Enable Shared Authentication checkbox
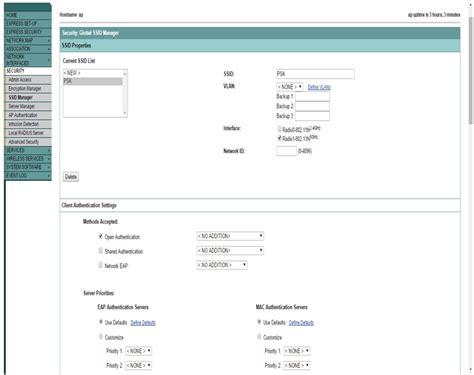 [101, 250]
